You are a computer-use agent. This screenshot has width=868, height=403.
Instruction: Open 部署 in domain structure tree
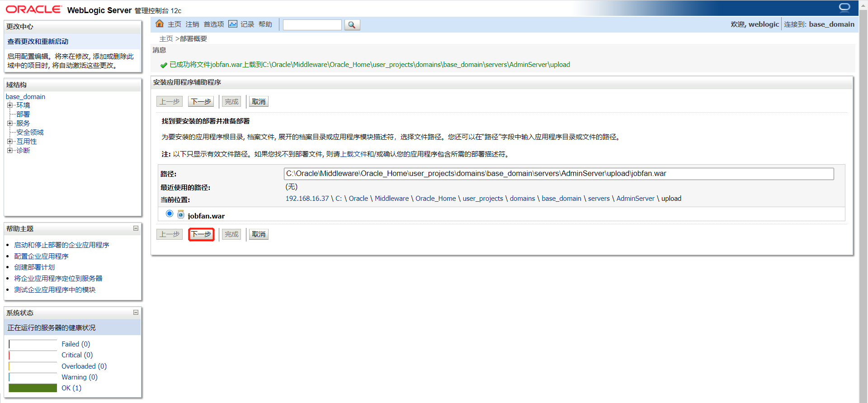[23, 114]
